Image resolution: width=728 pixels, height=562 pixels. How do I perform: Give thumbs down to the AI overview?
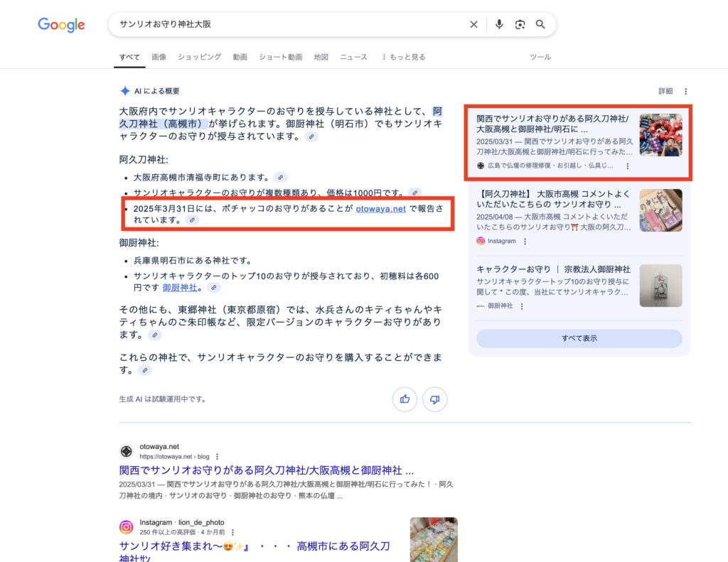tap(434, 399)
